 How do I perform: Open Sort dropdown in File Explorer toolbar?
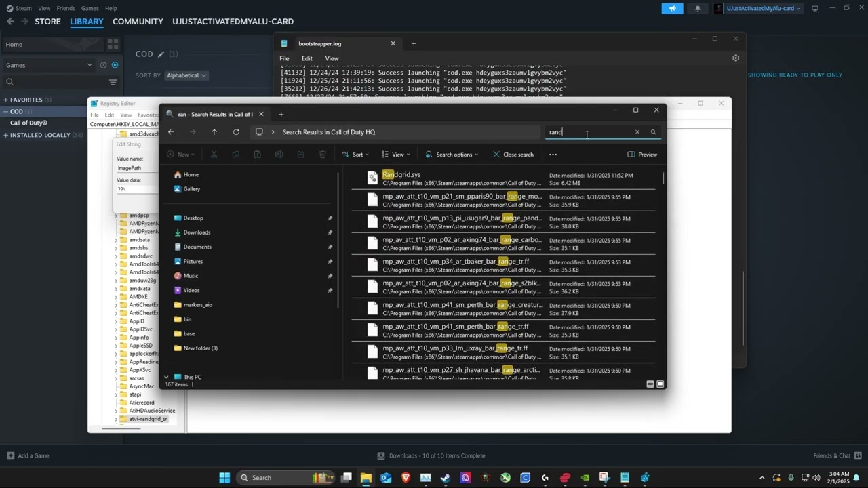click(x=357, y=155)
